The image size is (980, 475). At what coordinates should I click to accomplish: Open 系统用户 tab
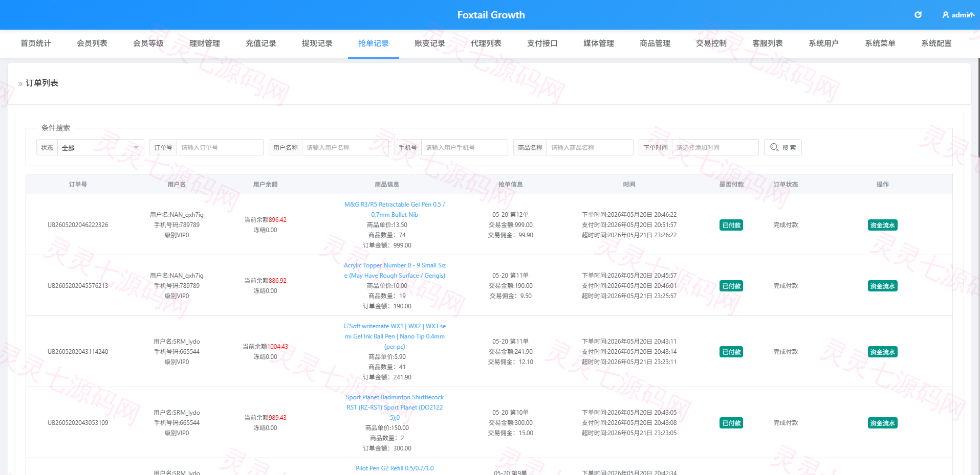click(x=824, y=43)
